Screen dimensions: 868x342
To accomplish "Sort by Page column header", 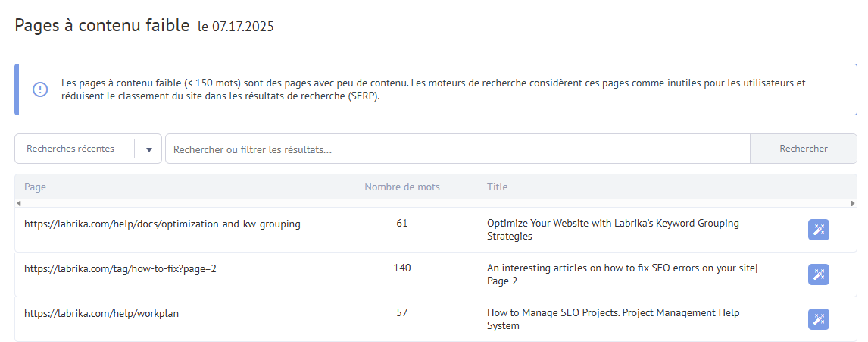I will click(x=36, y=187).
